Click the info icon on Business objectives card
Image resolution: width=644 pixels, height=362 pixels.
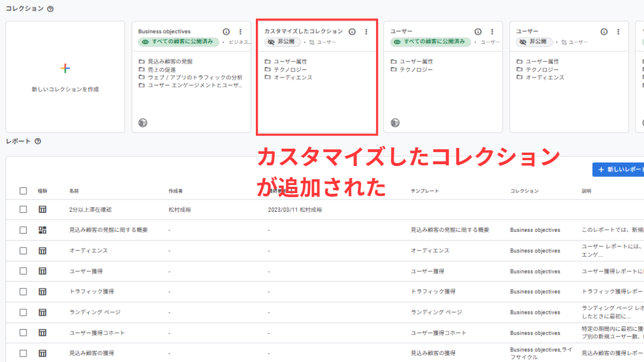(226, 32)
